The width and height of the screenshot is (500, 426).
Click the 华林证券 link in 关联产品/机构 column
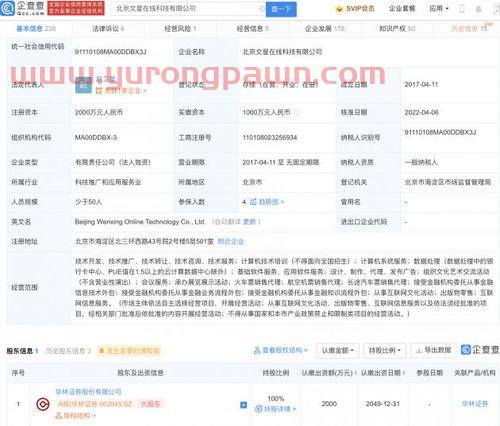coord(475,404)
